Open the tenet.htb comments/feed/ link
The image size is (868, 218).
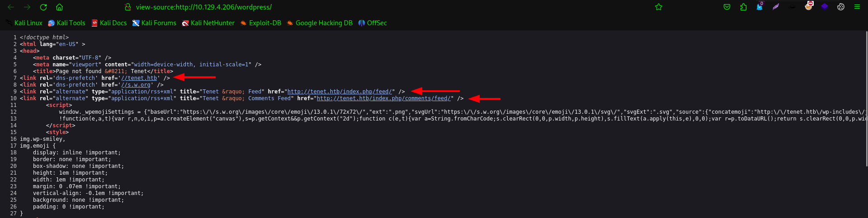coord(384,98)
